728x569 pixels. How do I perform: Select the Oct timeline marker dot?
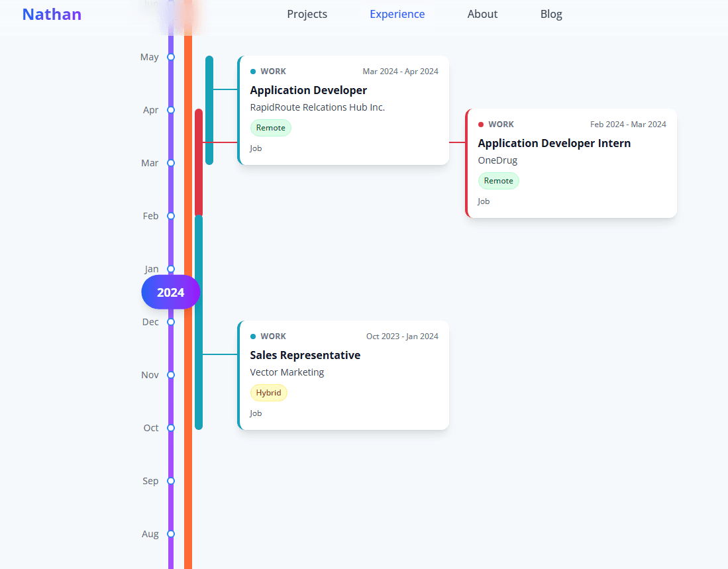click(171, 428)
